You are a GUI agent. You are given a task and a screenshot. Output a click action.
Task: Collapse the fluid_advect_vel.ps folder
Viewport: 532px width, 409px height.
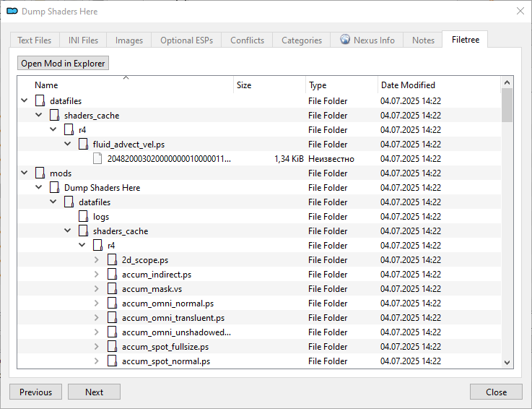[68, 144]
